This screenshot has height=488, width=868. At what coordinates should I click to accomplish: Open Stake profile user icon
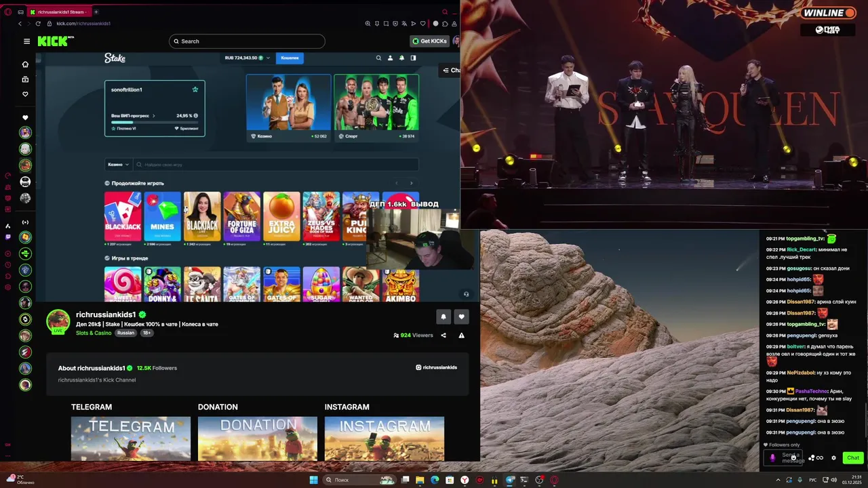[390, 58]
